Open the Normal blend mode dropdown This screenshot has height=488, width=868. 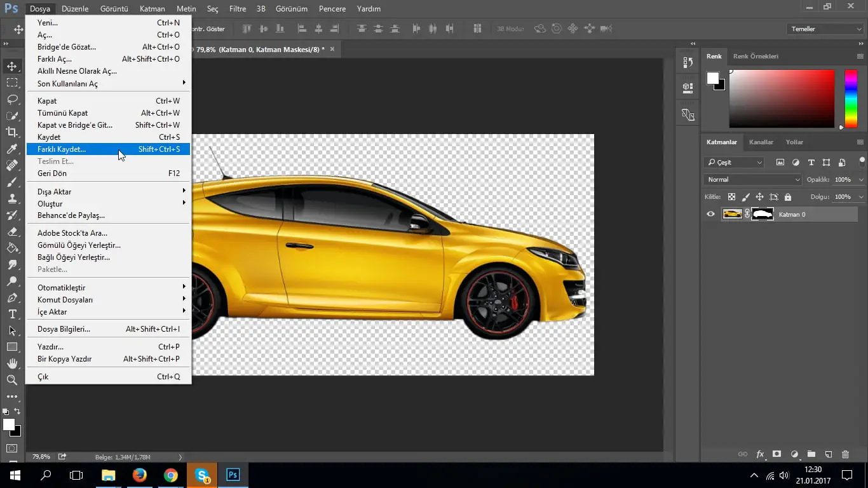tap(752, 180)
